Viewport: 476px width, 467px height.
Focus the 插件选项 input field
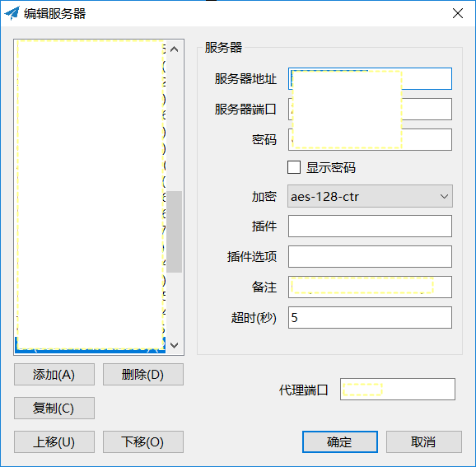pos(370,257)
